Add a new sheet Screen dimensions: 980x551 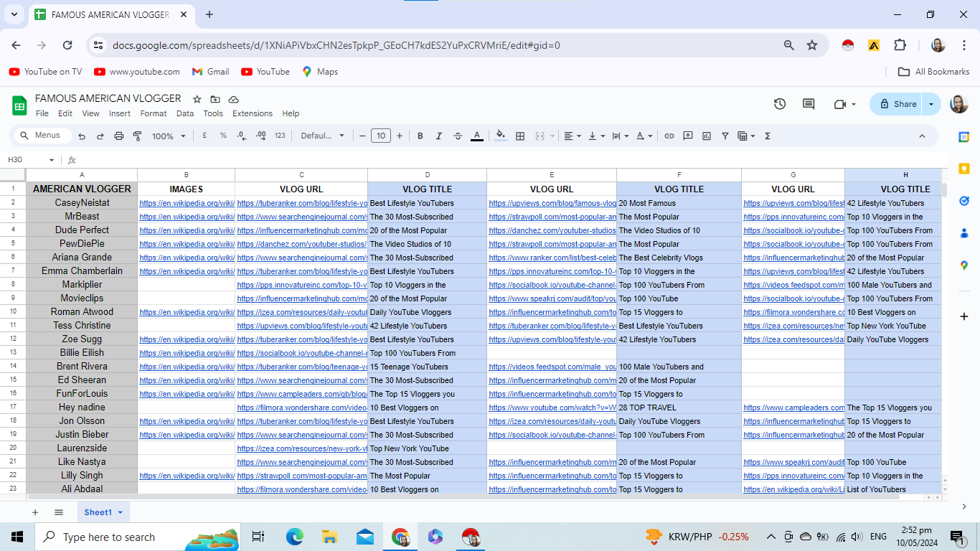tap(34, 512)
